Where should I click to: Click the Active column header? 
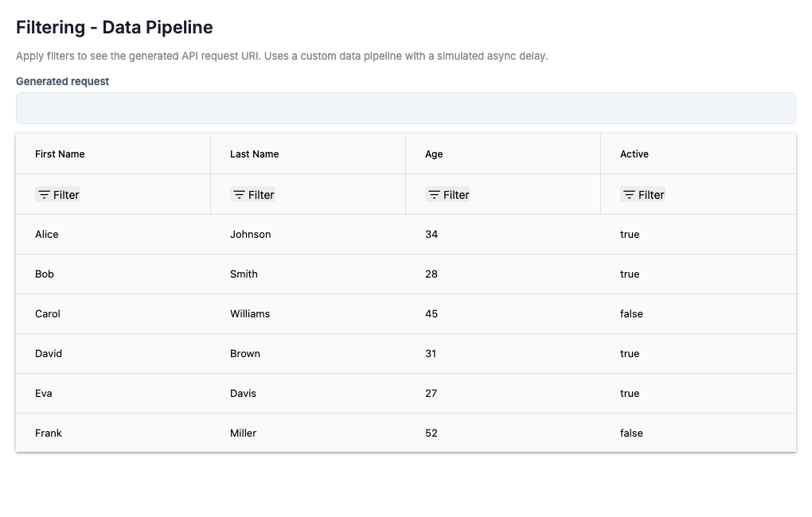click(x=634, y=154)
